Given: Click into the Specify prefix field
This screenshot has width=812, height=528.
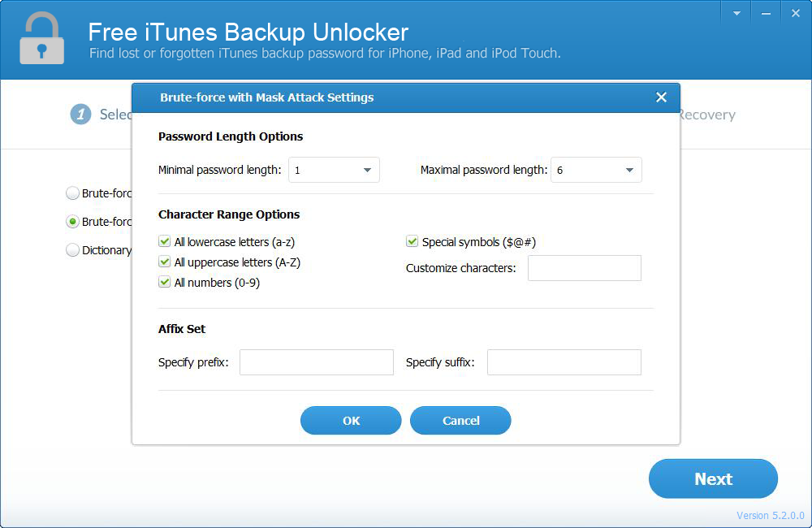Looking at the screenshot, I should (x=316, y=362).
